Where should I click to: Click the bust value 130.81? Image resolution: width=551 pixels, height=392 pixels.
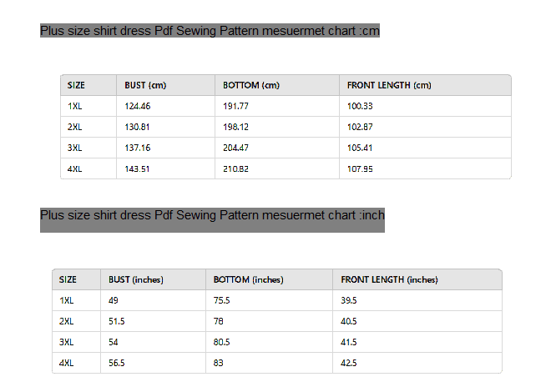[138, 127]
